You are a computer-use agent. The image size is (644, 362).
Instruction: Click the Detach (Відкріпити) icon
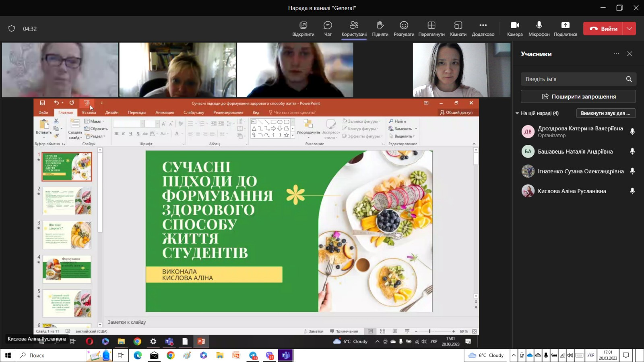click(x=303, y=26)
